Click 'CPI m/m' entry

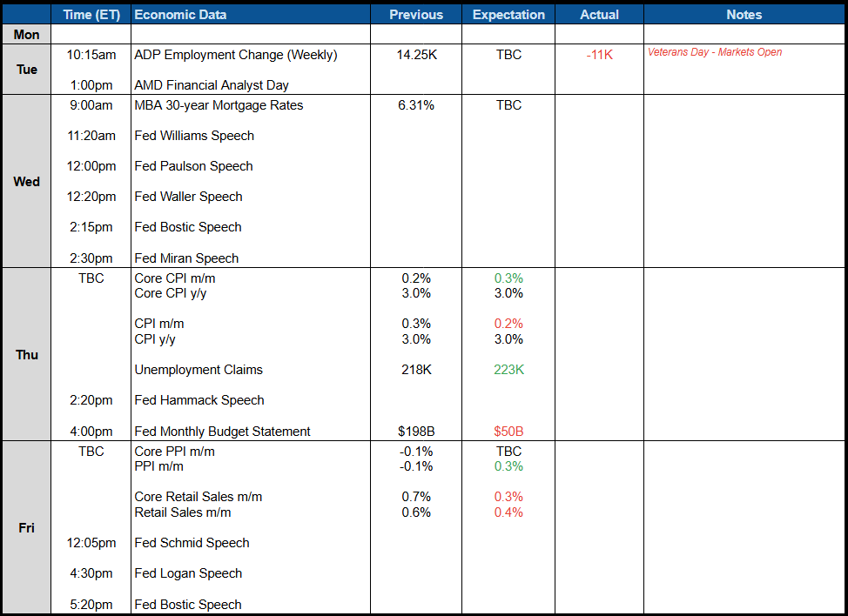(159, 324)
